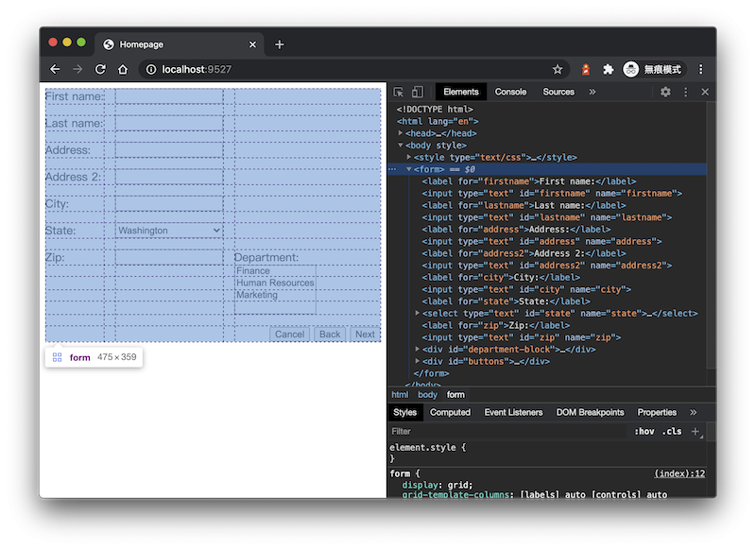
Task: Expand the style element node
Action: click(x=409, y=157)
